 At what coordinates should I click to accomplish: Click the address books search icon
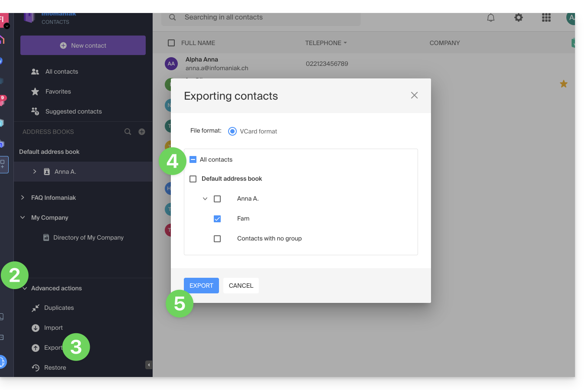(127, 132)
